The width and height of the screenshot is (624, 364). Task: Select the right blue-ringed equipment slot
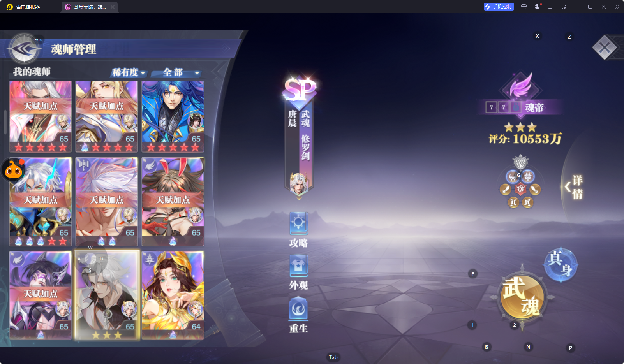click(528, 177)
